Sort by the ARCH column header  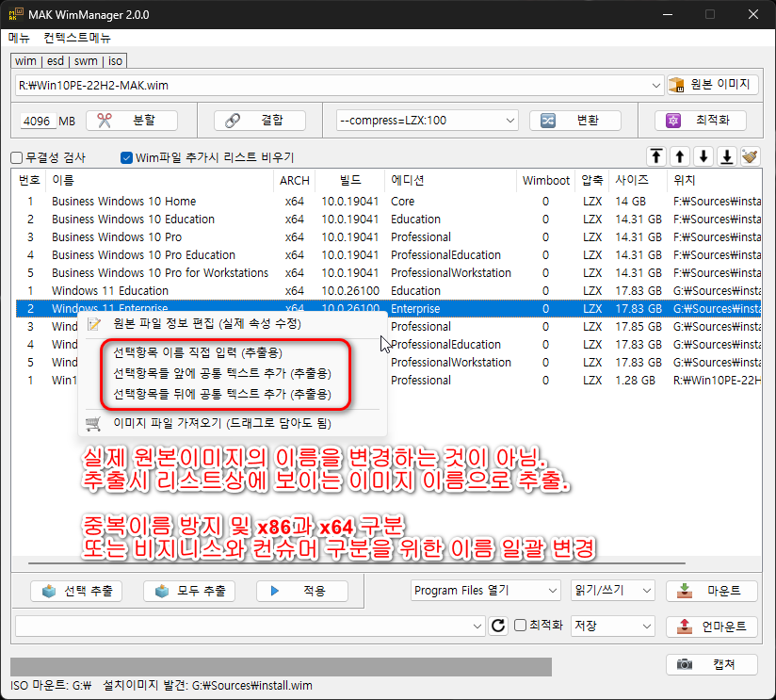[x=295, y=181]
